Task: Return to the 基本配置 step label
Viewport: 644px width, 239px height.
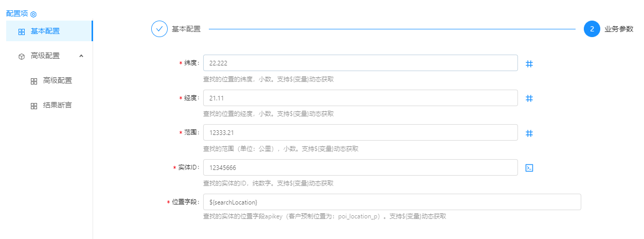Action: click(x=186, y=29)
